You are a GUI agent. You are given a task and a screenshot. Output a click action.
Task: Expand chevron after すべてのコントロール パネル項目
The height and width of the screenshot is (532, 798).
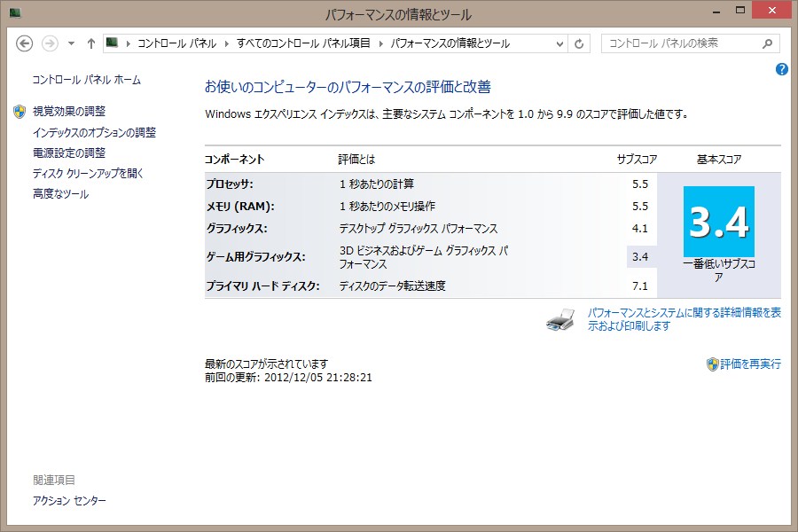point(380,43)
